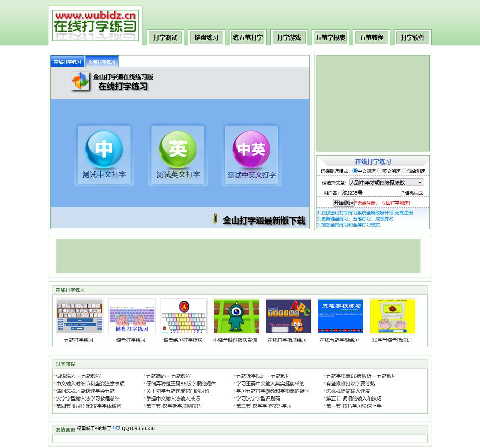This screenshot has width=480, height=448.
Task: Click the 金山打字通最新版下载 link
Action: [263, 221]
